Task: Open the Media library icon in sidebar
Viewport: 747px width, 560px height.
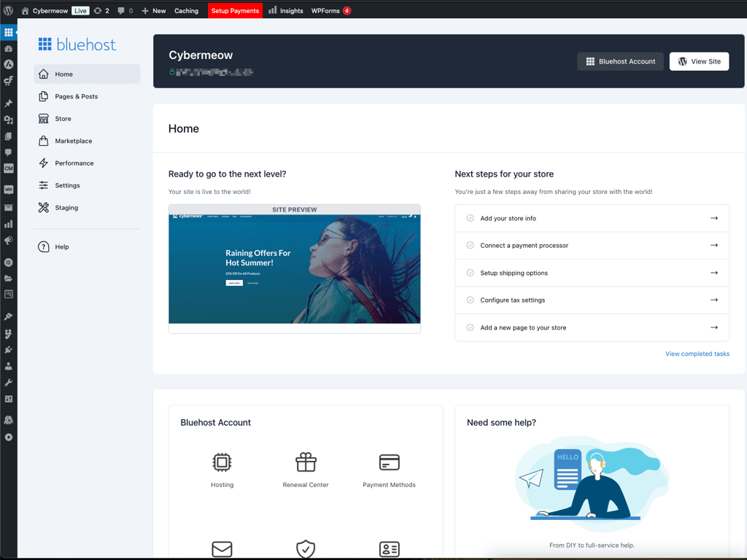Action: [9, 120]
